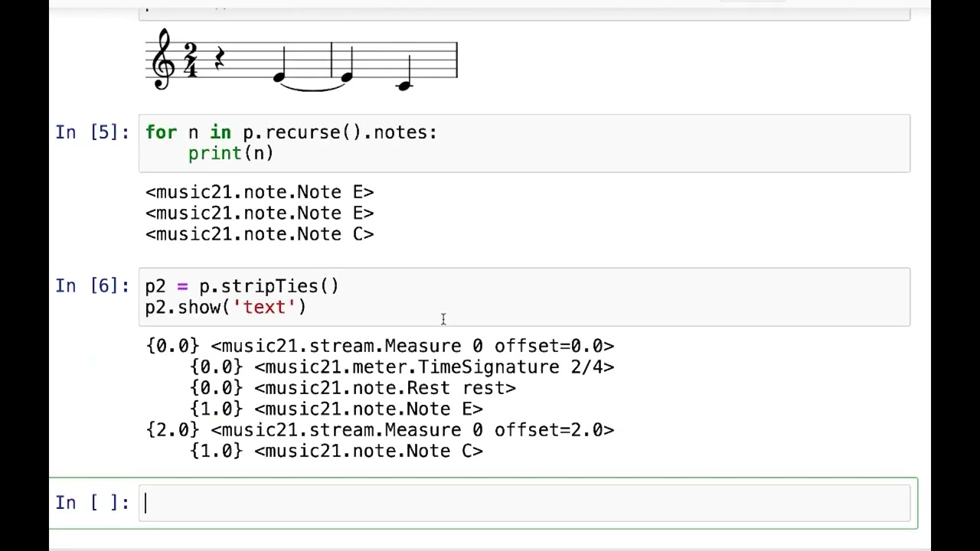Click the quarter rest symbol in score
This screenshot has width=980, height=551.
click(219, 60)
